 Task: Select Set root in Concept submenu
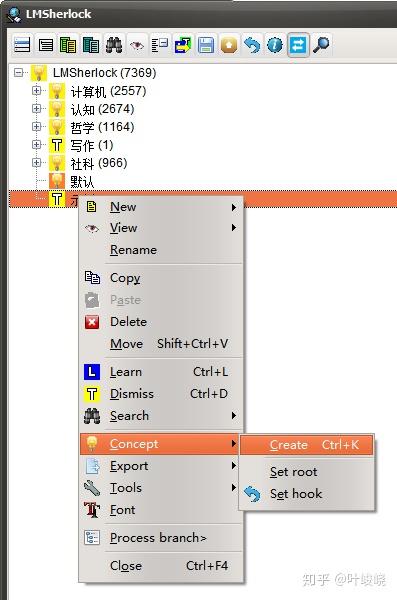(x=306, y=472)
